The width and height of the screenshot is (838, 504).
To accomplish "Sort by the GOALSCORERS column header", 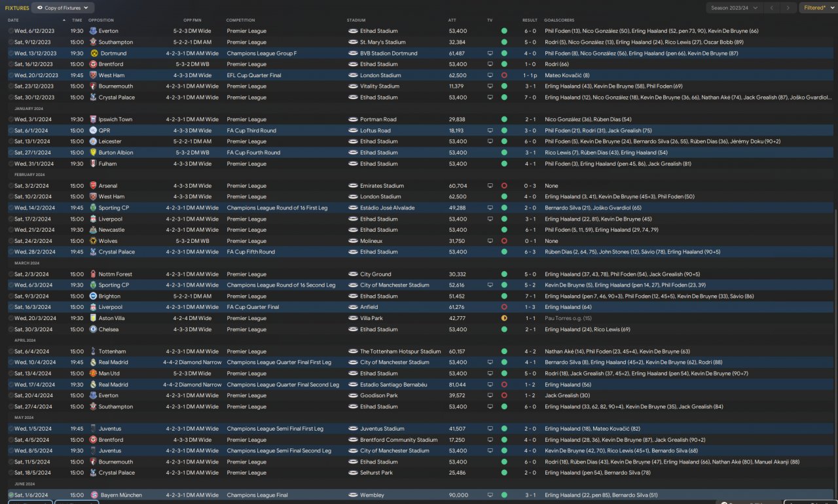I will (558, 20).
